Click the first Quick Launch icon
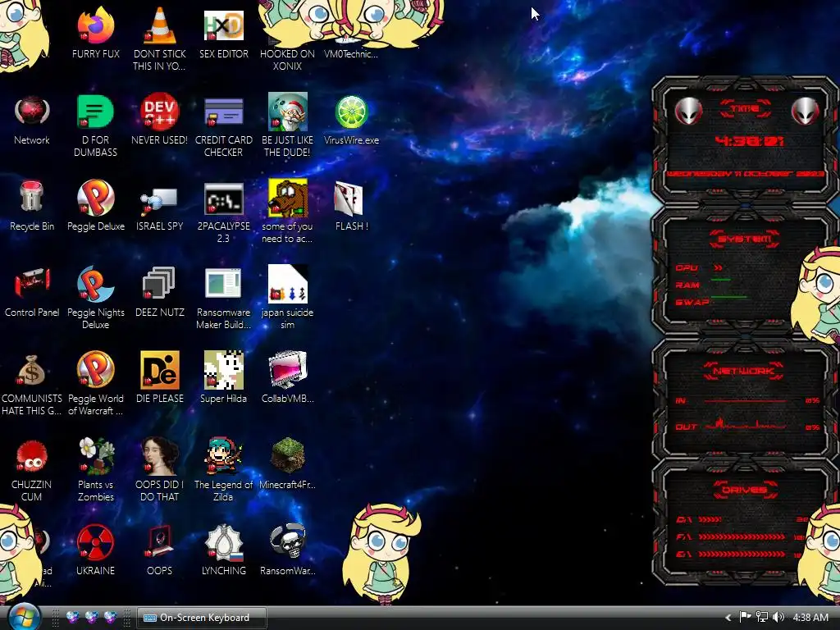Image resolution: width=840 pixels, height=630 pixels. 73,617
